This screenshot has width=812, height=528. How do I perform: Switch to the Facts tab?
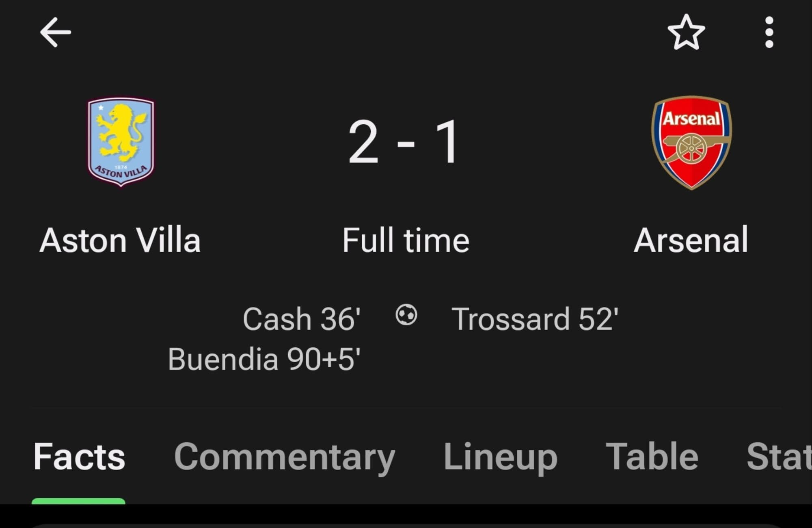[79, 457]
